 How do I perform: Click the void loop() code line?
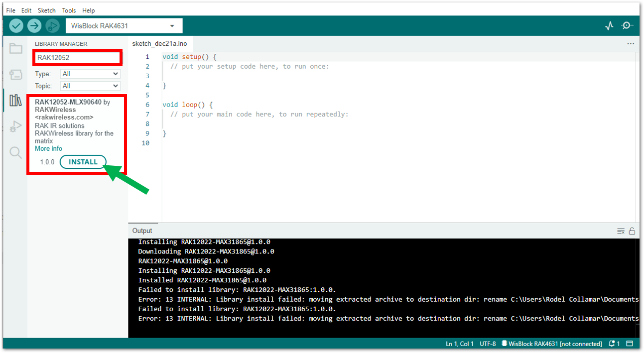(187, 105)
